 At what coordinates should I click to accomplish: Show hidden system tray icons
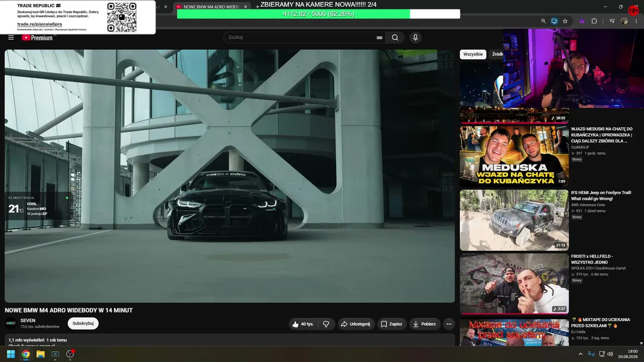(581, 354)
